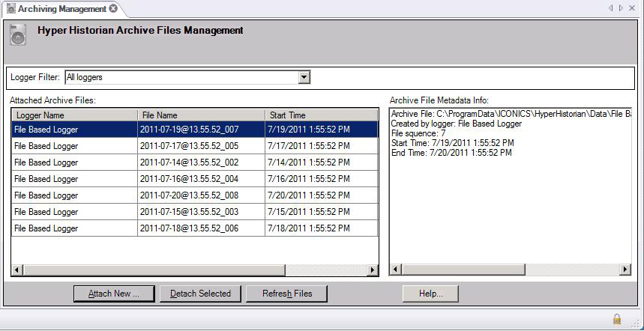Image resolution: width=644 pixels, height=331 pixels.
Task: Click the Refresh Files button
Action: 286,294
